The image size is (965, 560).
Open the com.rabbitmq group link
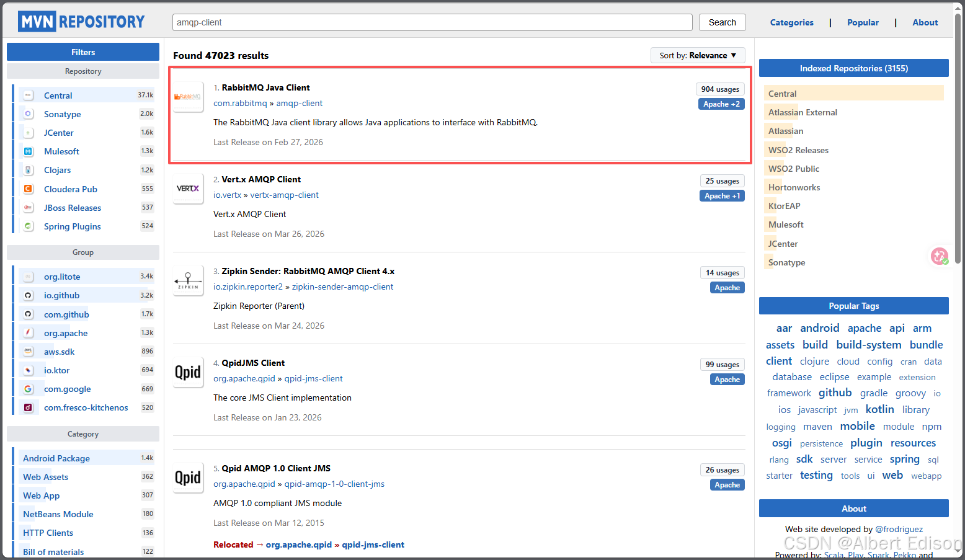[240, 103]
